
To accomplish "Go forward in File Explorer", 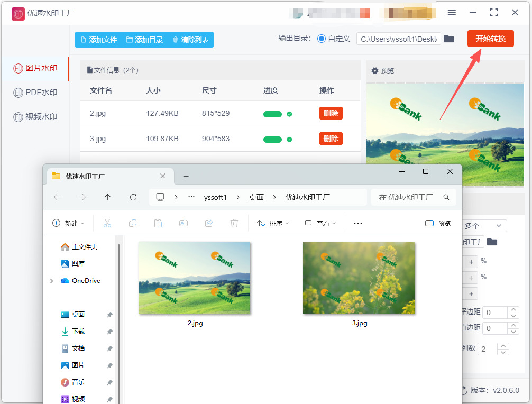I will (x=82, y=197).
